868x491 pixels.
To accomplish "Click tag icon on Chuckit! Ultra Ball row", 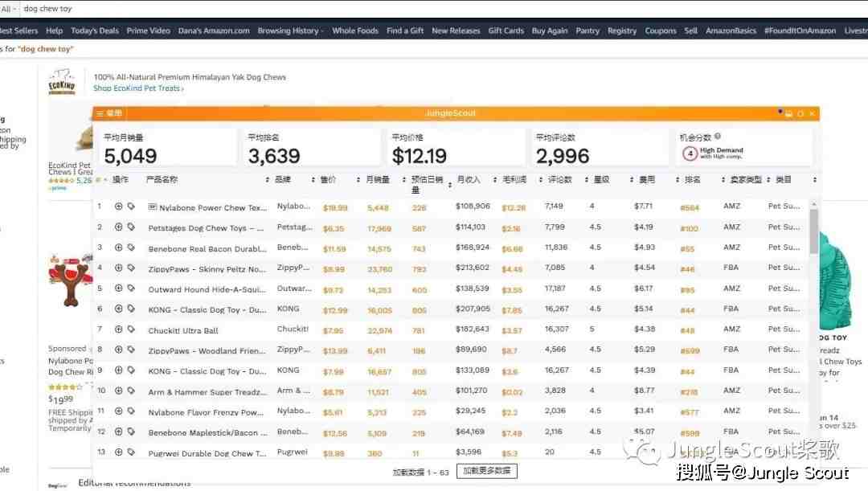I will (x=131, y=329).
